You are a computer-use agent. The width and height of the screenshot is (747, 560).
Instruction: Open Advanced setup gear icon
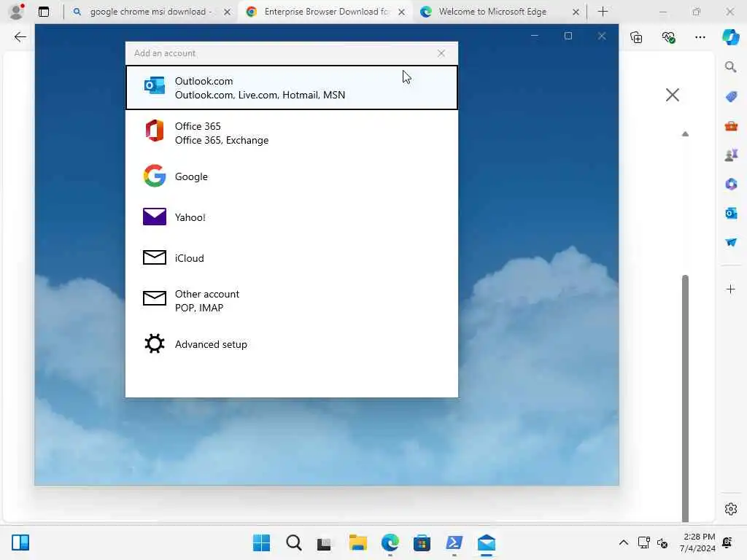[155, 343]
